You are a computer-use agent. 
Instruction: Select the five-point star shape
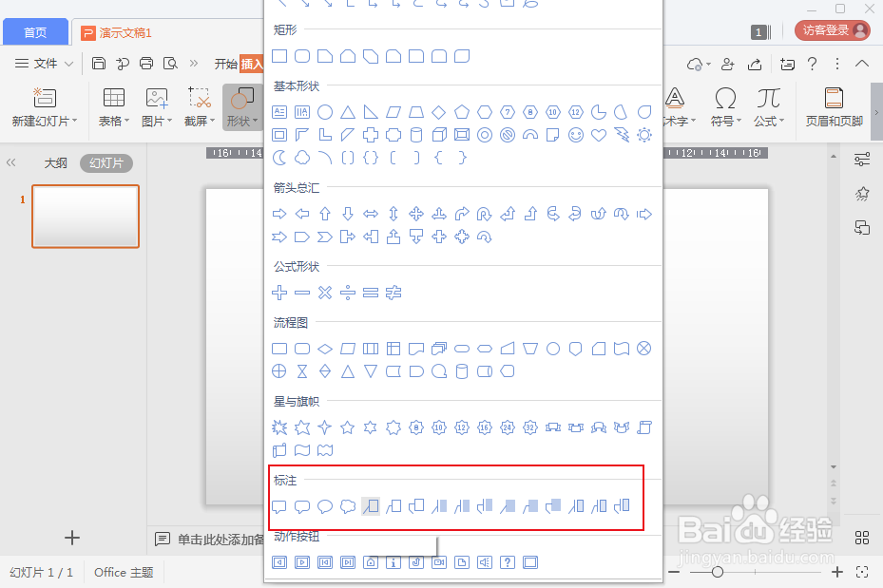[348, 427]
